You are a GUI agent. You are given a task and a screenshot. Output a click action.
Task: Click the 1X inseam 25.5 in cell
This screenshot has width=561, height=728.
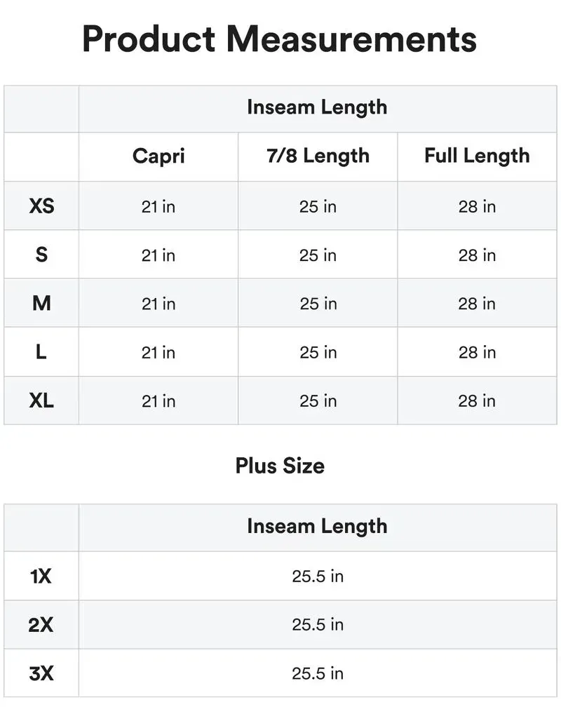(x=318, y=577)
